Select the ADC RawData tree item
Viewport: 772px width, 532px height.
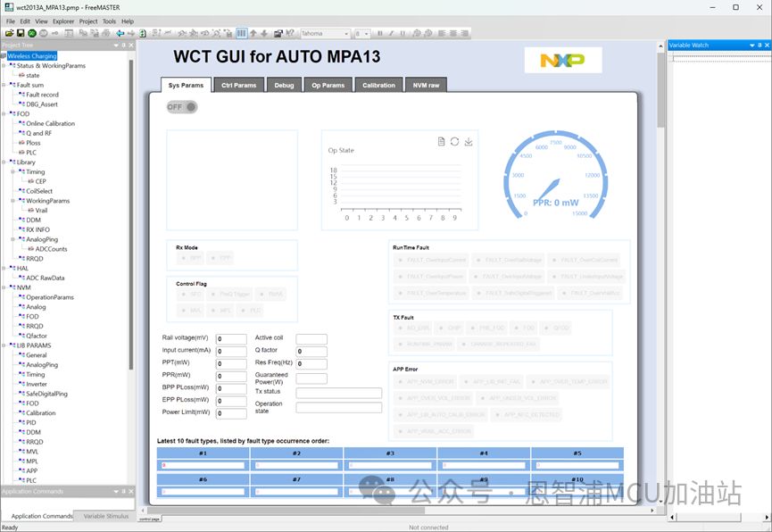coord(46,278)
